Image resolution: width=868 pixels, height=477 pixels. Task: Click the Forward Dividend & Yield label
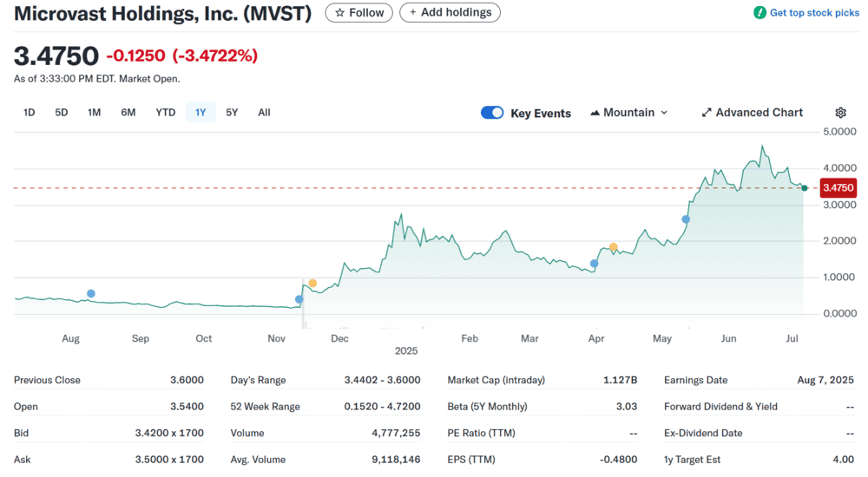coord(720,407)
